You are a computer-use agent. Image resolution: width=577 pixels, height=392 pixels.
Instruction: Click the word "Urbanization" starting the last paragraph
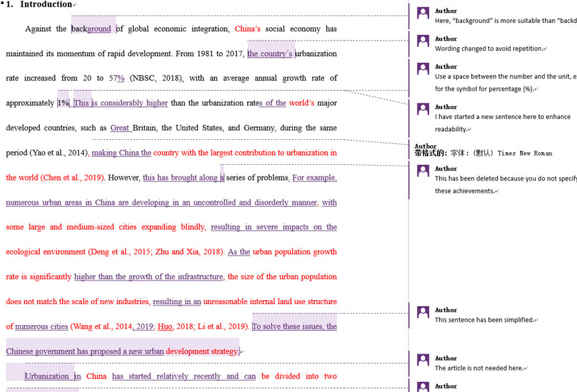click(47, 376)
